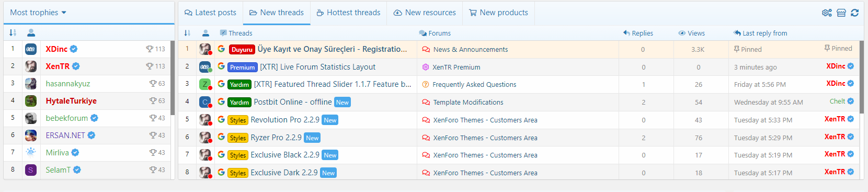Click the Google icon beside Revolution Pro 2.2.9
Image resolution: width=868 pixels, height=192 pixels.
point(221,119)
